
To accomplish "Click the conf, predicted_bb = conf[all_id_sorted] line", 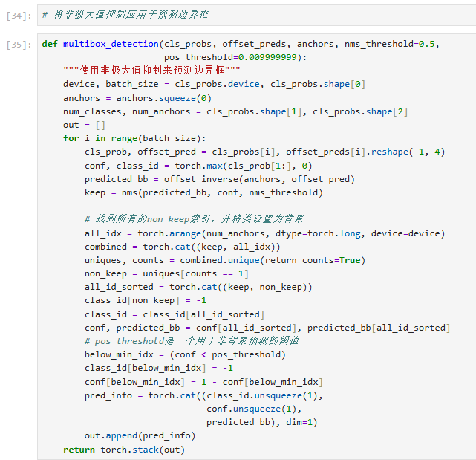I will (267, 328).
